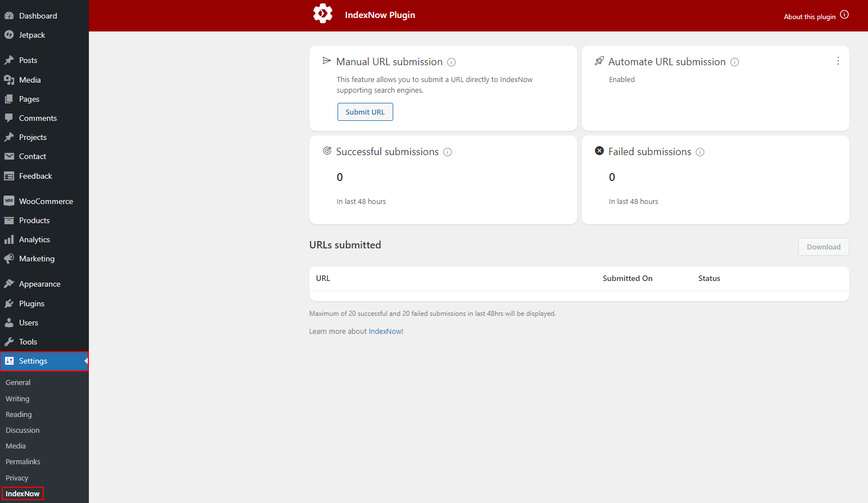This screenshot has width=868, height=503.
Task: Click the IndexNow gear logo in header
Action: (323, 13)
